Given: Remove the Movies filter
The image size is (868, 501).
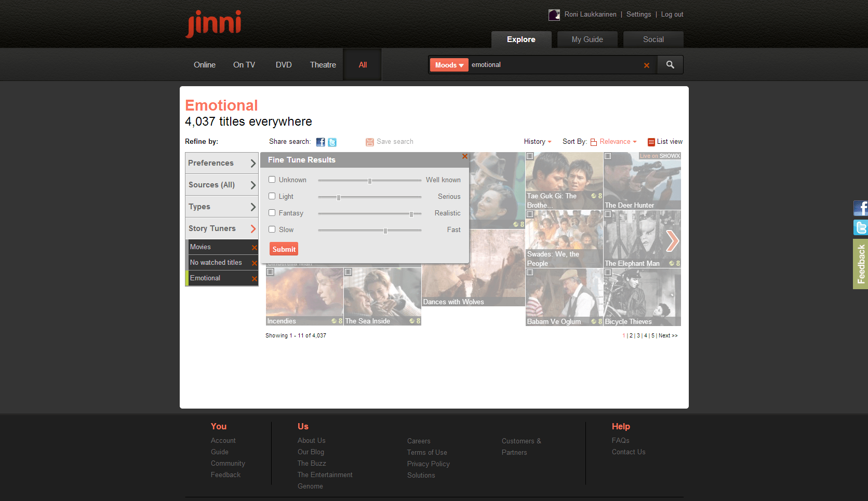Looking at the screenshot, I should coord(255,248).
